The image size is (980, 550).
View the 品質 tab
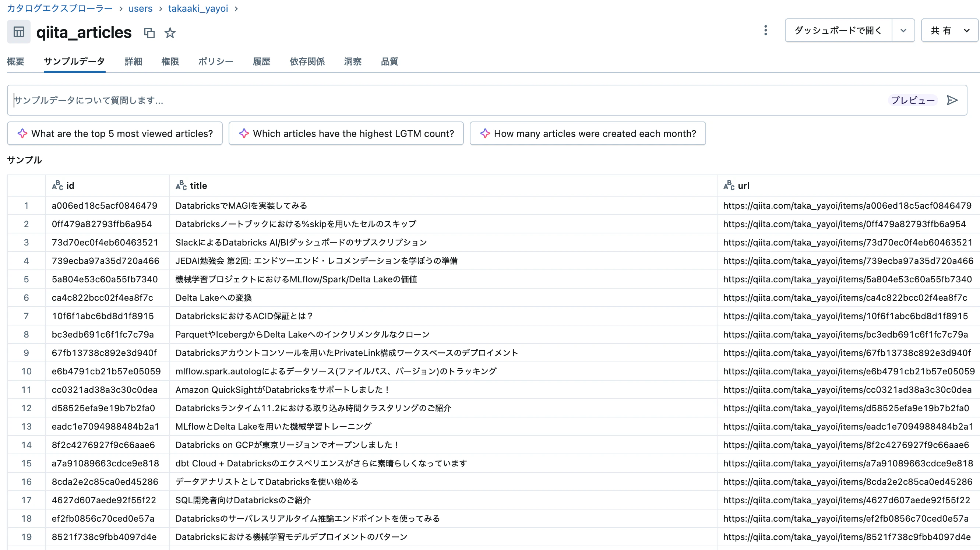pos(389,61)
